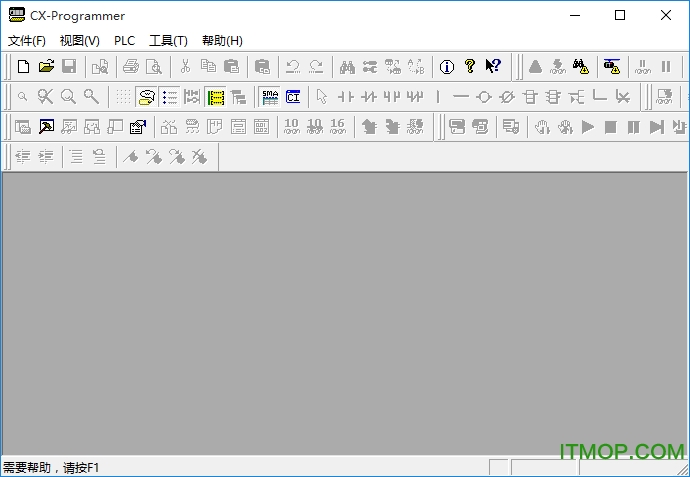Insert a normally open contact

pyautogui.click(x=345, y=96)
